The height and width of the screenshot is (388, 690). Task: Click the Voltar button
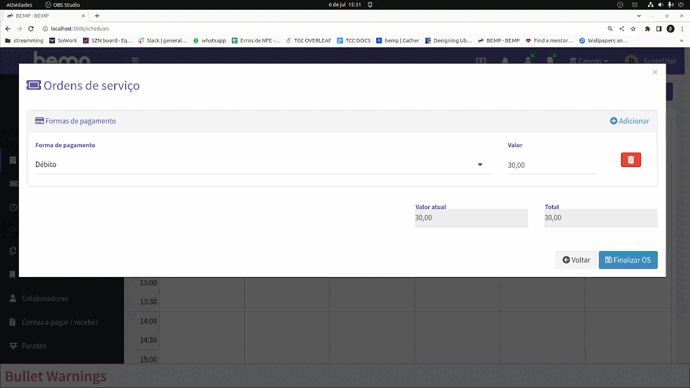(x=576, y=260)
